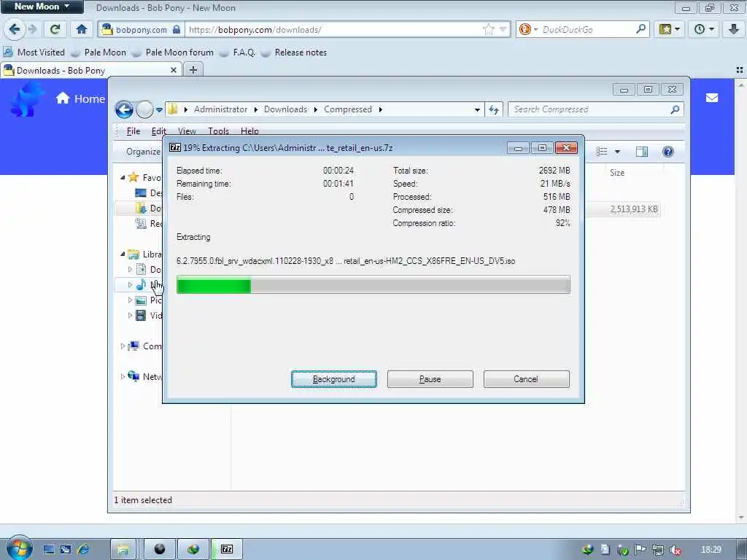Open Explorer recent pages dropdown arrow
Viewport: 747px width, 560px height.
(x=159, y=109)
